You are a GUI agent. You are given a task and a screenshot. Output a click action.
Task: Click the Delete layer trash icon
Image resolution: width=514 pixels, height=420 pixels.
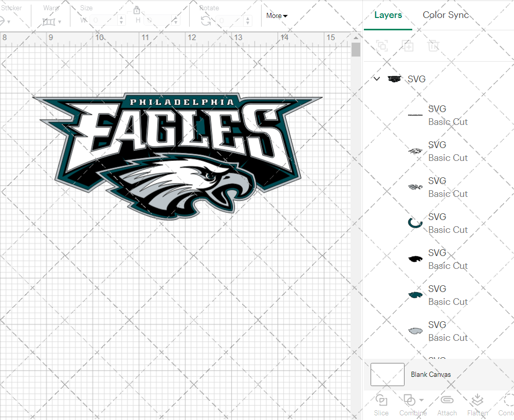(434, 46)
